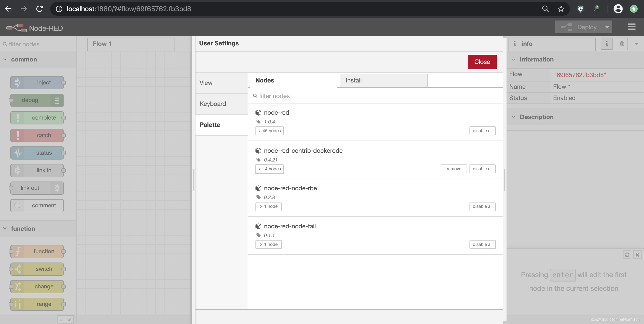Expand all palette categories
This screenshot has height=324, width=644.
tap(69, 320)
